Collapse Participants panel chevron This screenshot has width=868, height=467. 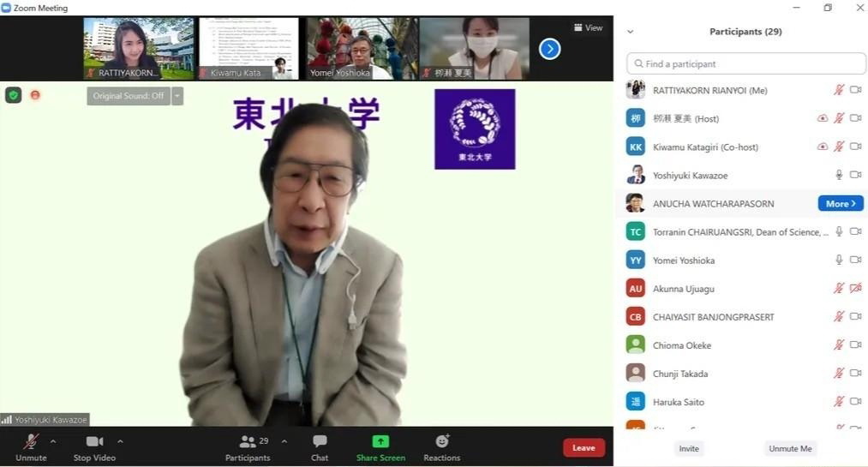tap(631, 32)
